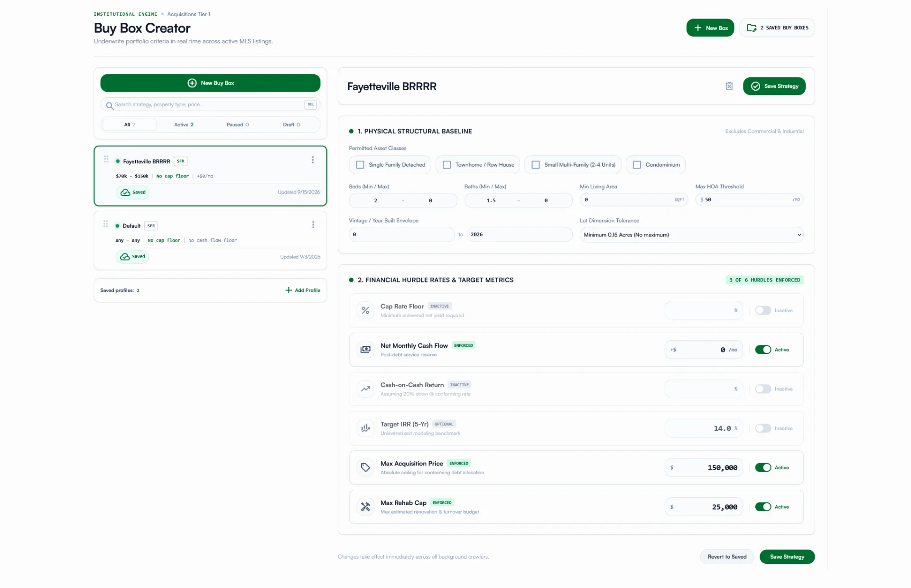Open kebab menu for Fayetteville BRRRR card
911x588 pixels.
[x=313, y=160]
